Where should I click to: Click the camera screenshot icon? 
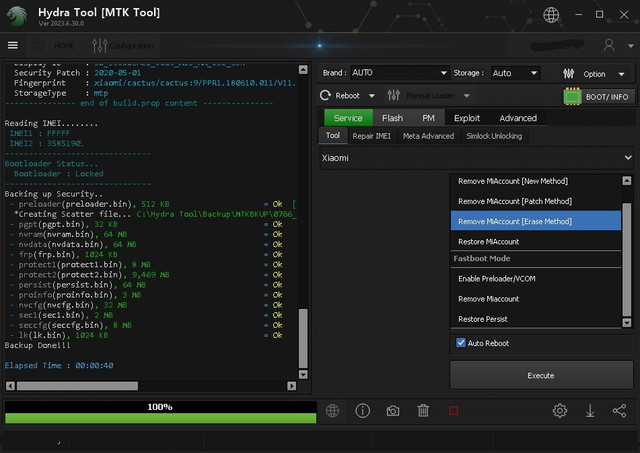coord(393,411)
